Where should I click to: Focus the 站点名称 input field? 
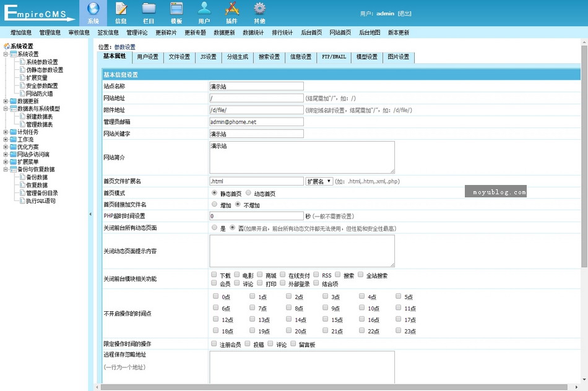[256, 86]
